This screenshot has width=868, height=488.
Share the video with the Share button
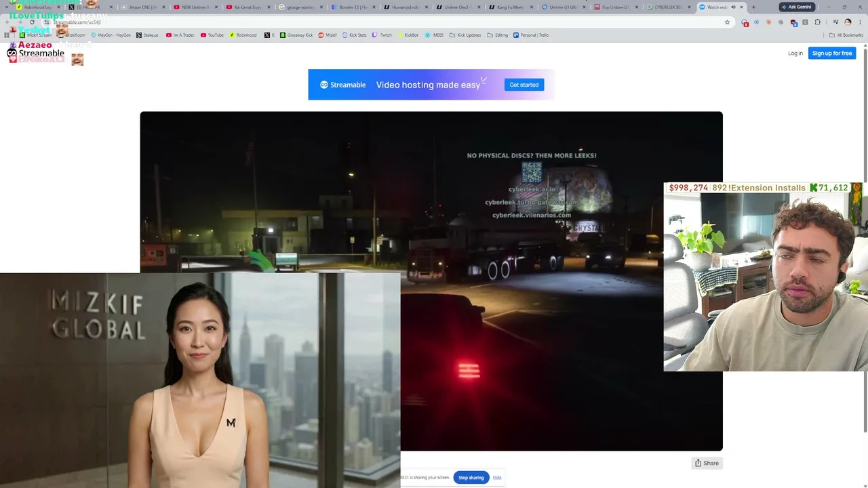click(707, 463)
